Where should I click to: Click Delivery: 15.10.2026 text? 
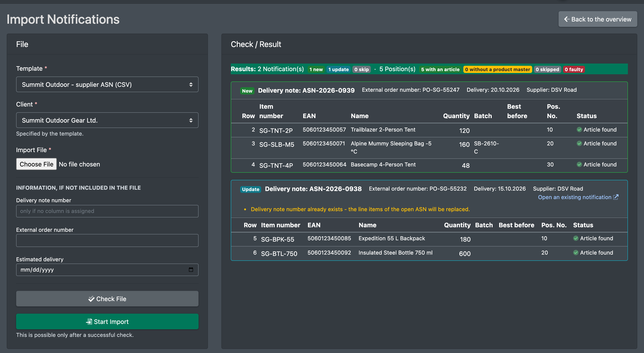pyautogui.click(x=500, y=189)
